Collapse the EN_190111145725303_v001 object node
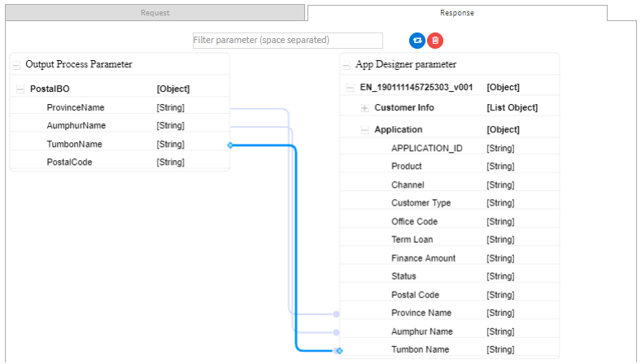This screenshot has width=641, height=364. 350,88
